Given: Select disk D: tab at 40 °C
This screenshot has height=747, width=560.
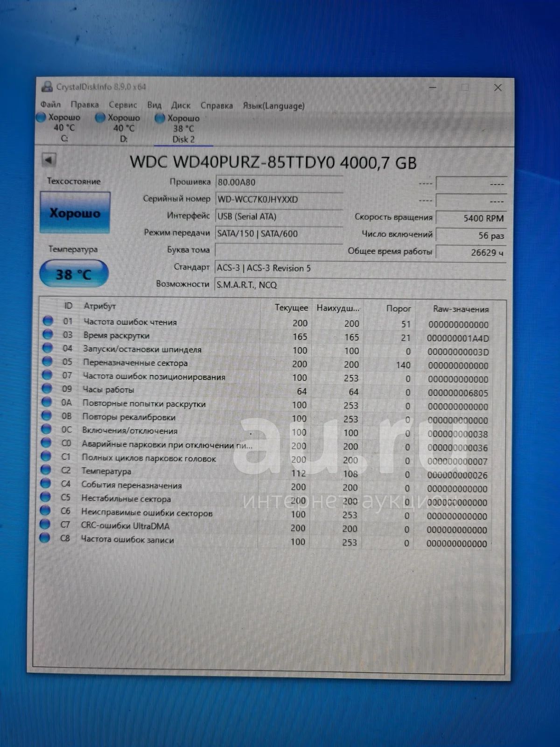Looking at the screenshot, I should click(119, 128).
